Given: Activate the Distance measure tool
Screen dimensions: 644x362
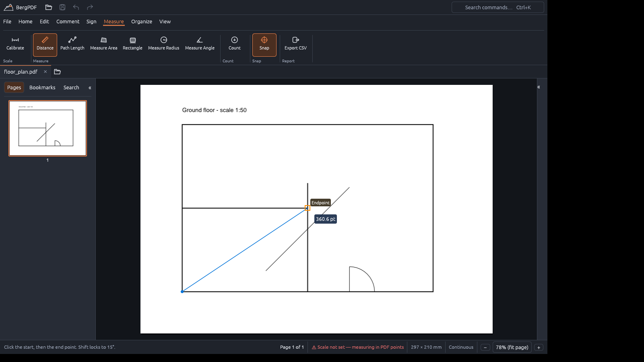Looking at the screenshot, I should pyautogui.click(x=45, y=45).
